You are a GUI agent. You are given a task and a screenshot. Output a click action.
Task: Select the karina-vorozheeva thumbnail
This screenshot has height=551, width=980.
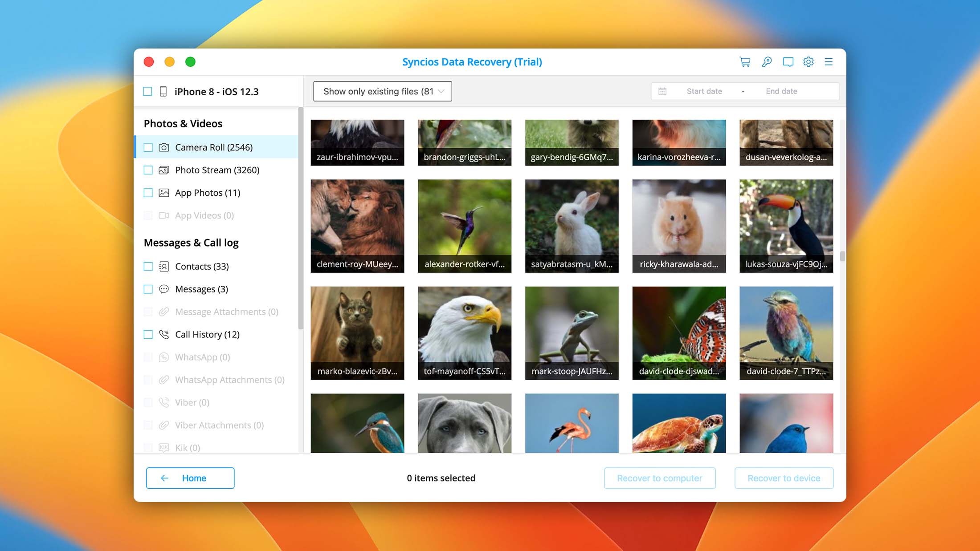(679, 142)
